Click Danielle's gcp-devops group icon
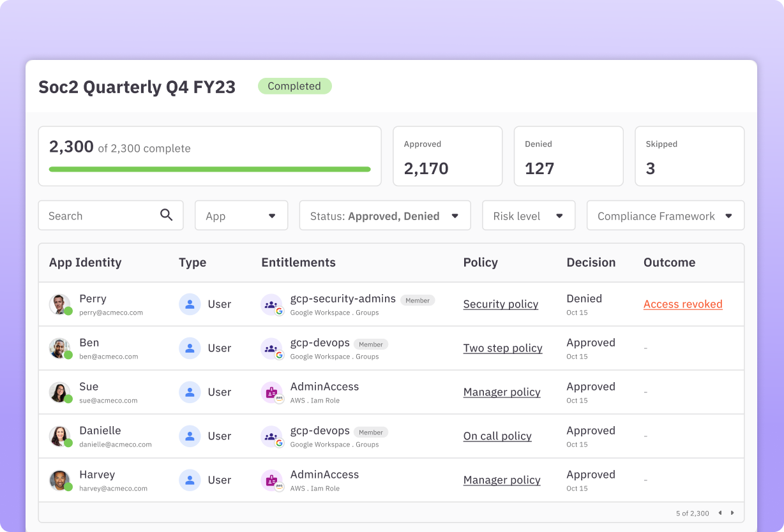The height and width of the screenshot is (532, 784). [272, 437]
